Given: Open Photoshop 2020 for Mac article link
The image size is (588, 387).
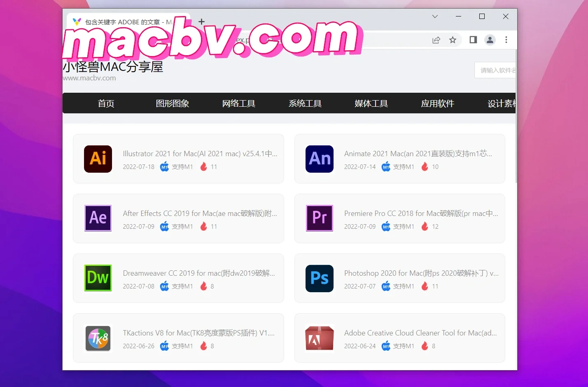Looking at the screenshot, I should pos(422,273).
